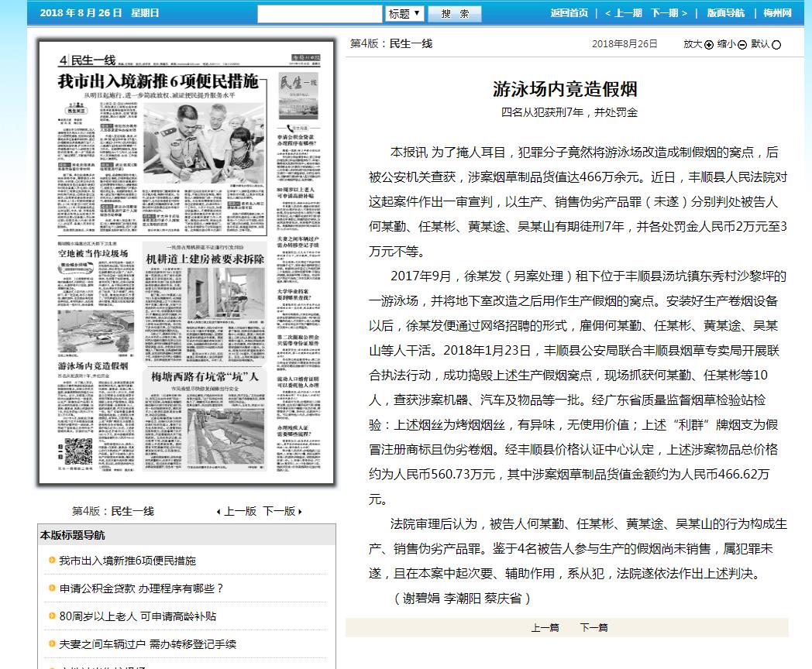Click 第4版：民生一线 label above article
This screenshot has height=669, width=812.
coord(391,44)
